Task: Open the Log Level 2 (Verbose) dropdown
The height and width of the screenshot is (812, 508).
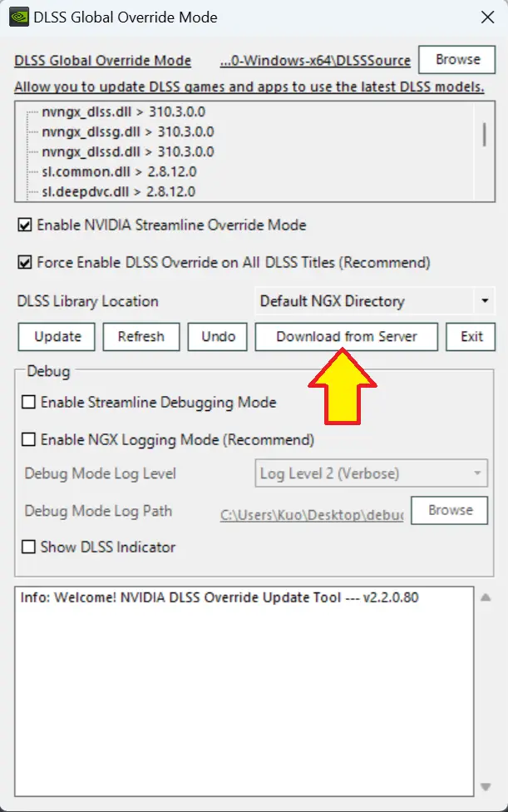Action: coord(371,473)
